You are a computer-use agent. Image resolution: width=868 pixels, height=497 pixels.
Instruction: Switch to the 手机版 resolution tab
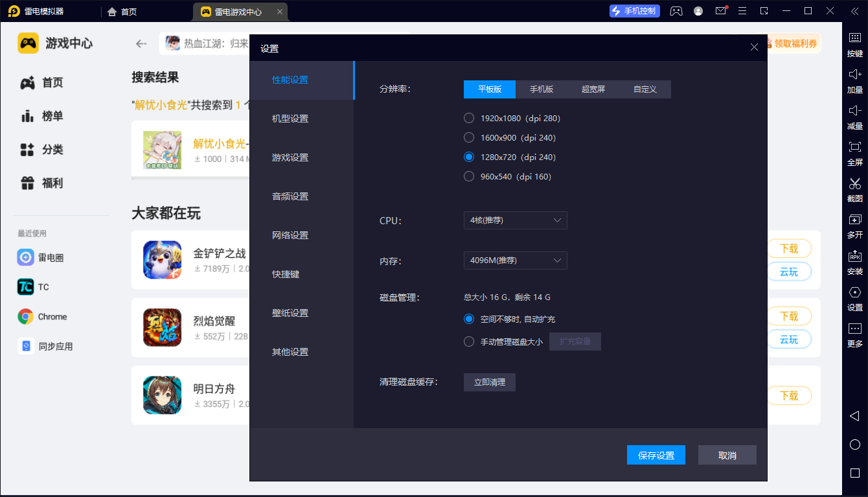(541, 89)
